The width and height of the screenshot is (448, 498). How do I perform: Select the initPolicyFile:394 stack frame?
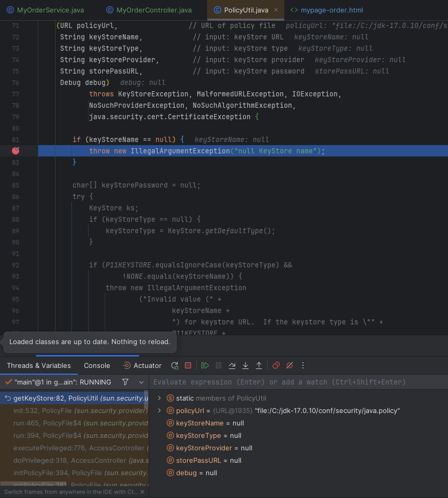coord(74,473)
